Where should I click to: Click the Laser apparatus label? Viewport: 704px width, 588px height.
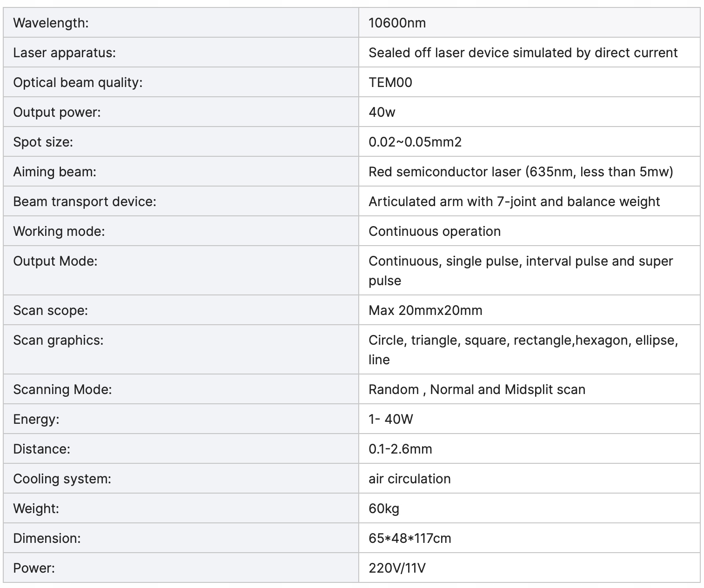pos(64,53)
